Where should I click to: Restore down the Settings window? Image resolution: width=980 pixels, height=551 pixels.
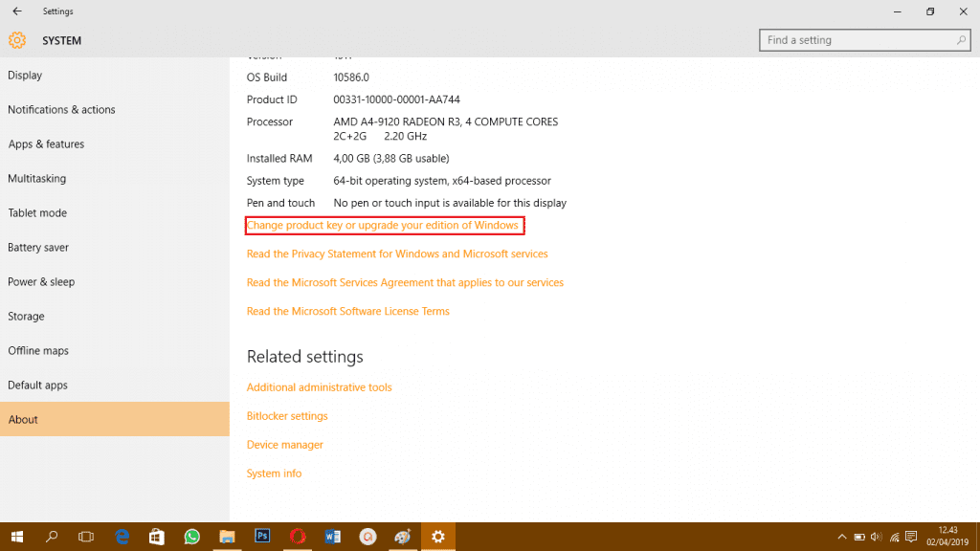[930, 11]
